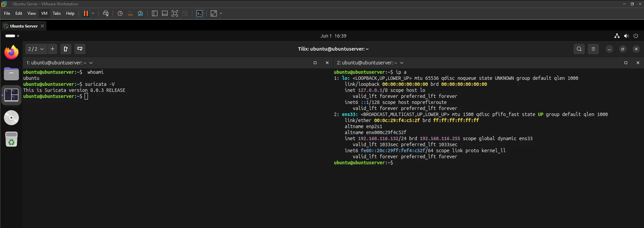The width and height of the screenshot is (644, 228).
Task: Open the stretch display dropdown arrow
Action: [x=221, y=13]
